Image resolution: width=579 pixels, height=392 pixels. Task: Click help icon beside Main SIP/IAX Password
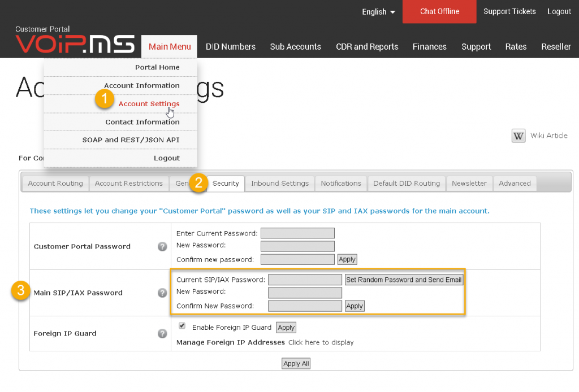tap(162, 293)
